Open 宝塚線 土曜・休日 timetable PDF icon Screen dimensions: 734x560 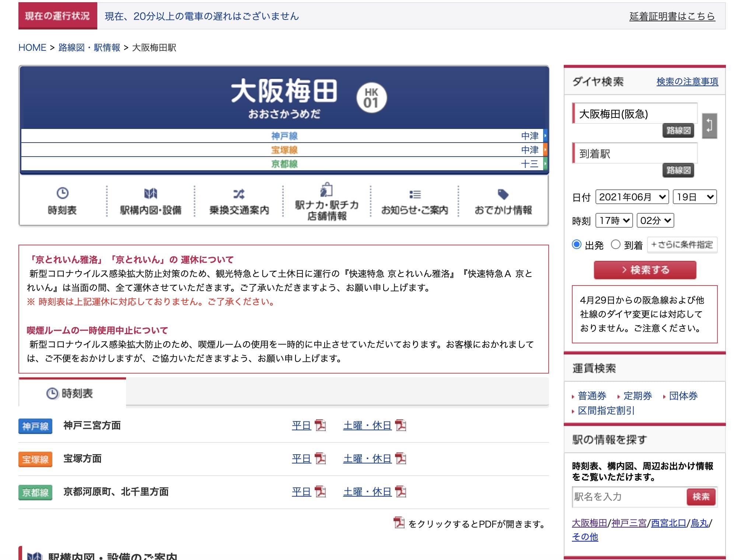point(400,458)
